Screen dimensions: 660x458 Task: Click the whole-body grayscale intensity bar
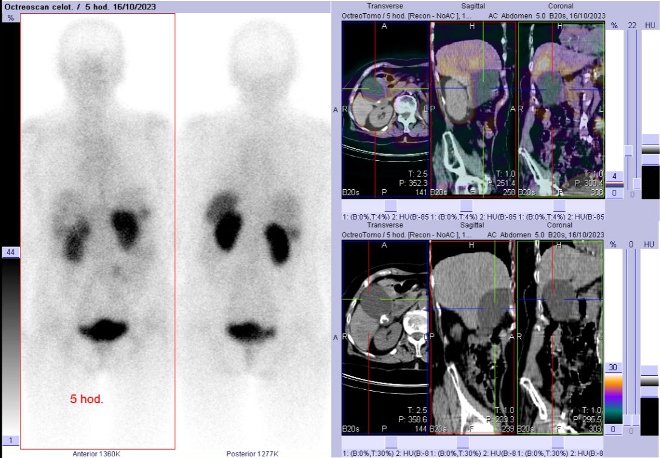coord(10,346)
